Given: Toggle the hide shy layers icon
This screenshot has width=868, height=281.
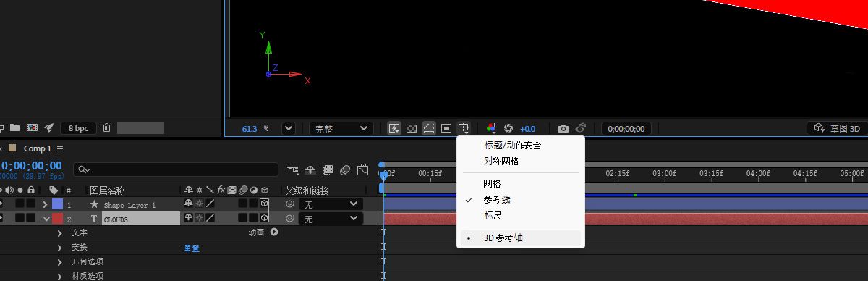Looking at the screenshot, I should click(x=310, y=169).
